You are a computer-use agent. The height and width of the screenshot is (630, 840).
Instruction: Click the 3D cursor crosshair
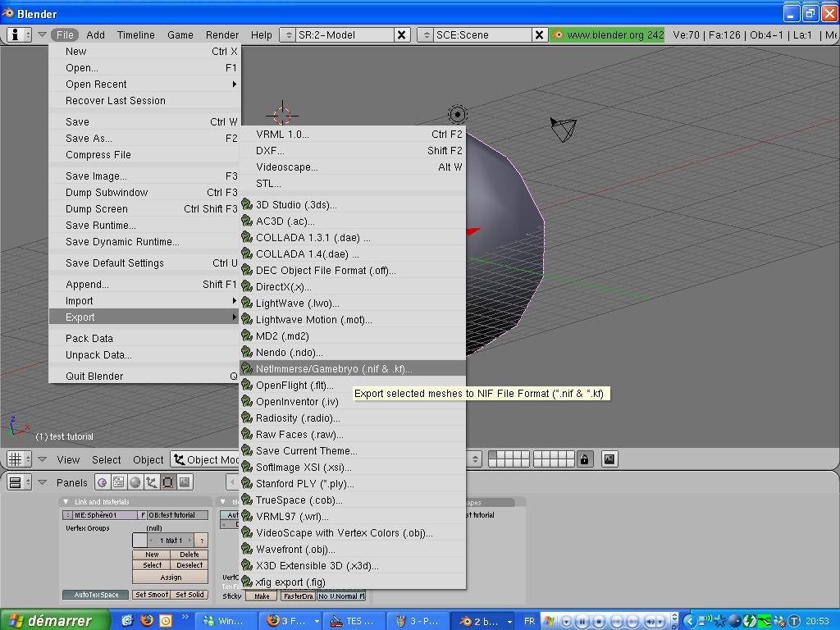pyautogui.click(x=282, y=115)
